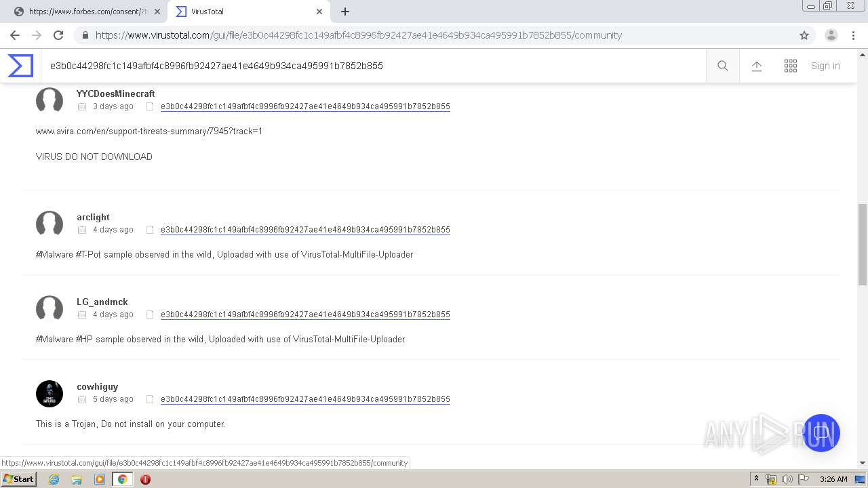Switch to the Forbes consent tab
This screenshot has width=868, height=488.
coord(88,12)
